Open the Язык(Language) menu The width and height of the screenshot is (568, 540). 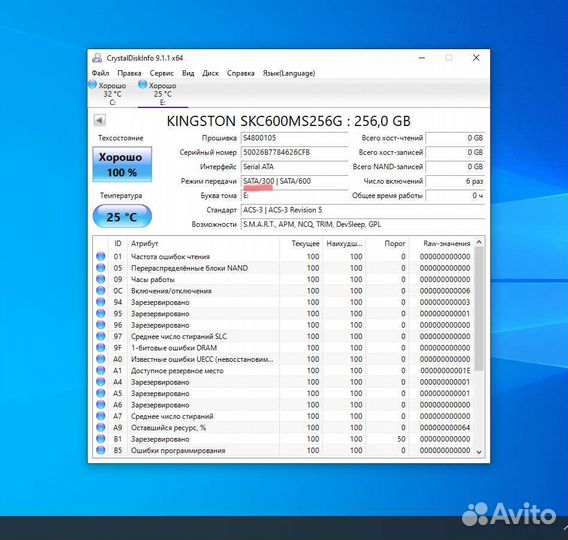(289, 73)
